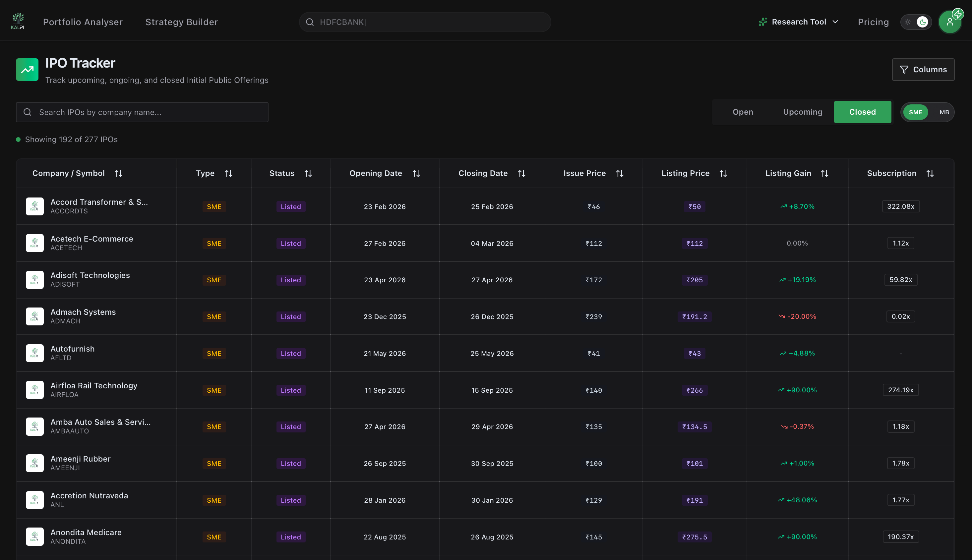Image resolution: width=972 pixels, height=560 pixels.
Task: Click the 26 Sep 2025 opening date
Action: 385,464
